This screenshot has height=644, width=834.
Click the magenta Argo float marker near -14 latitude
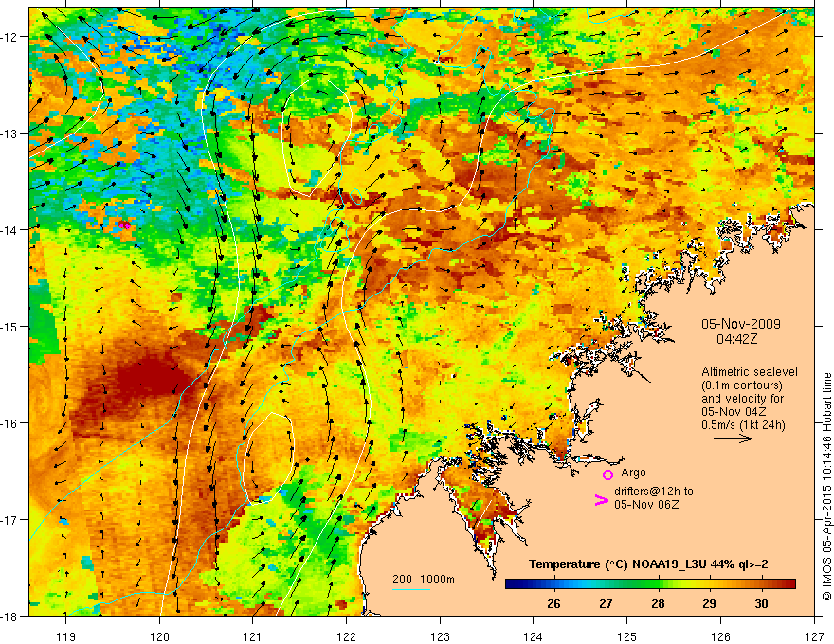click(x=124, y=224)
